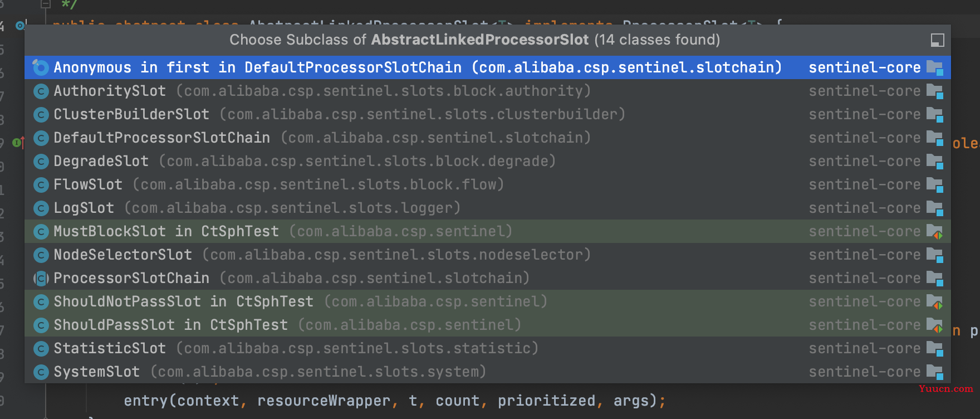Image resolution: width=980 pixels, height=419 pixels.
Task: Collapse the comment block fold marker
Action: point(46,4)
